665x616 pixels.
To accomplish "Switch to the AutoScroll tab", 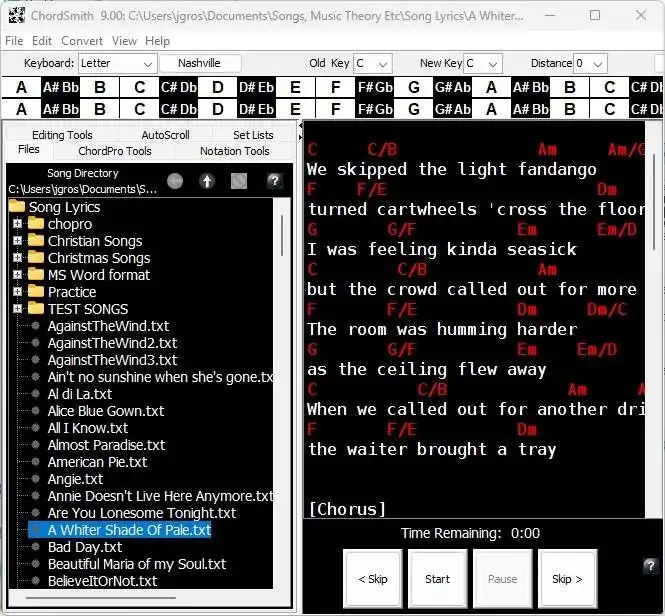I will [x=165, y=135].
